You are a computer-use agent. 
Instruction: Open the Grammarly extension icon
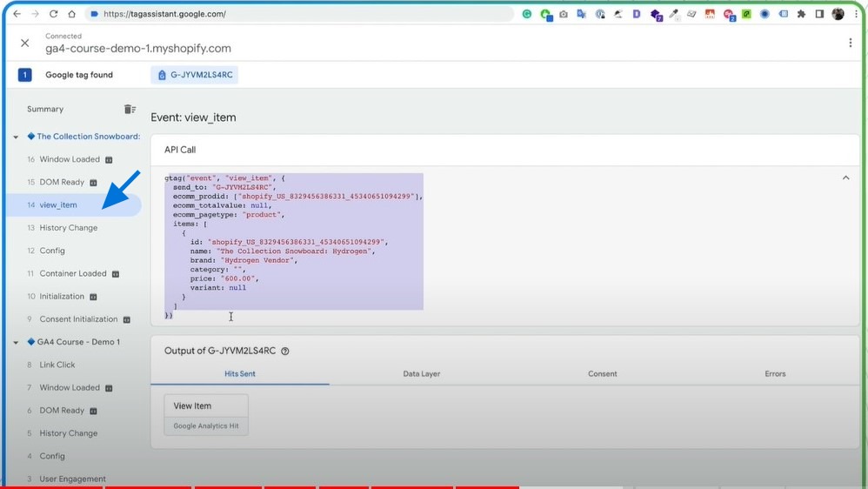coord(527,14)
